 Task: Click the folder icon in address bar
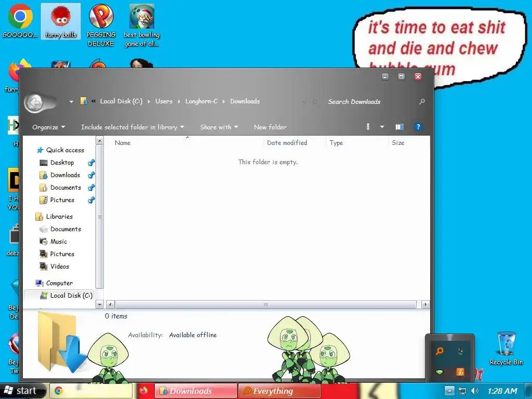pos(84,101)
